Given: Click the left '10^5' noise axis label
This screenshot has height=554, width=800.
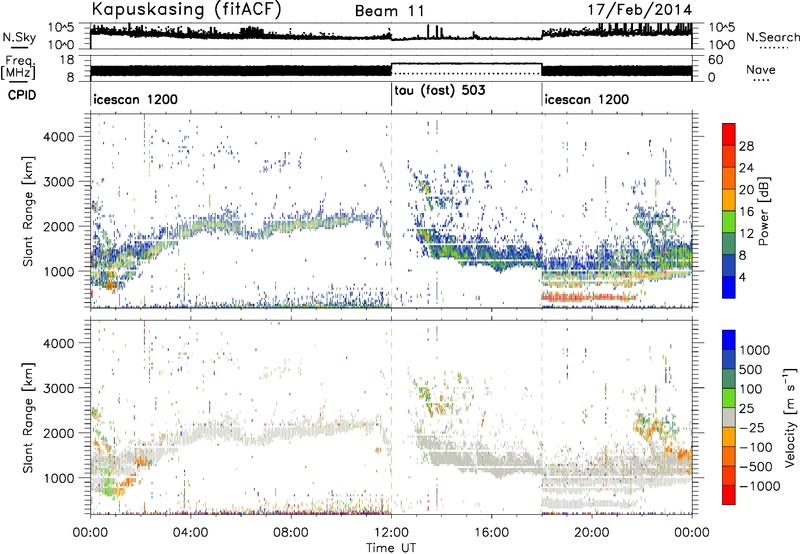Looking at the screenshot, I should pos(61,28).
